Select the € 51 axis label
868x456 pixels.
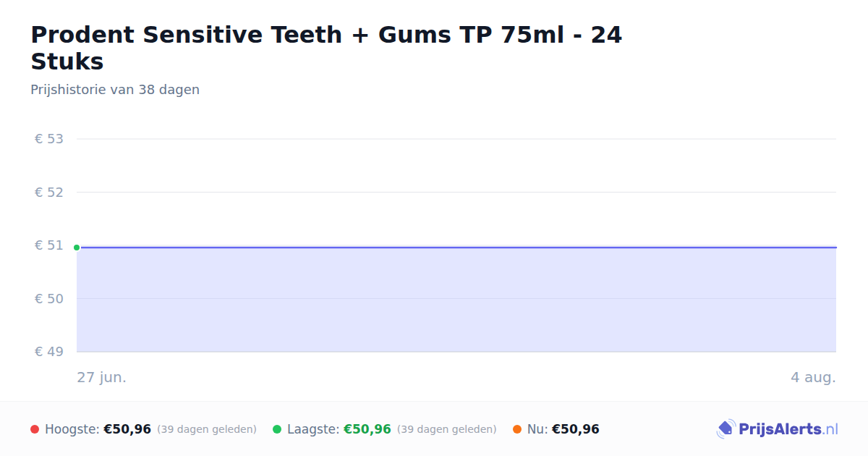tap(49, 245)
